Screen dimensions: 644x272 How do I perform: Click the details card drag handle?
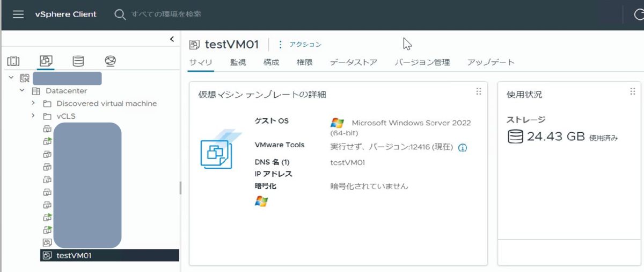pyautogui.click(x=479, y=91)
